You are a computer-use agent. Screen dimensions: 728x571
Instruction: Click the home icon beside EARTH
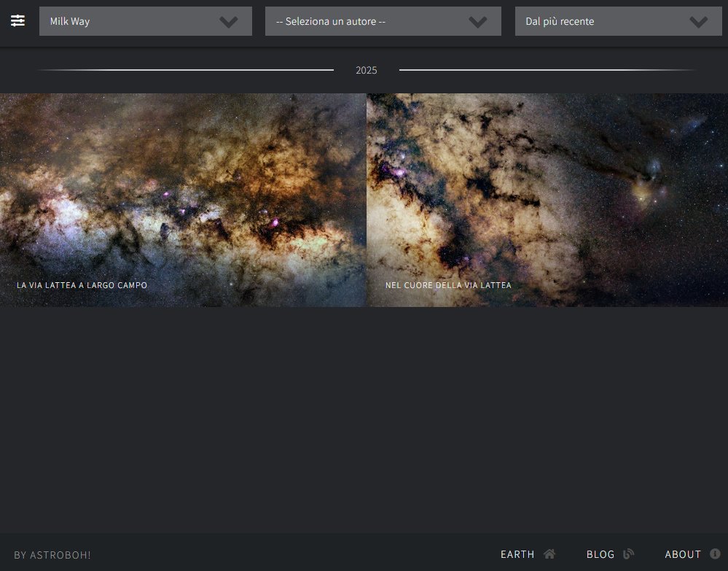pyautogui.click(x=549, y=554)
